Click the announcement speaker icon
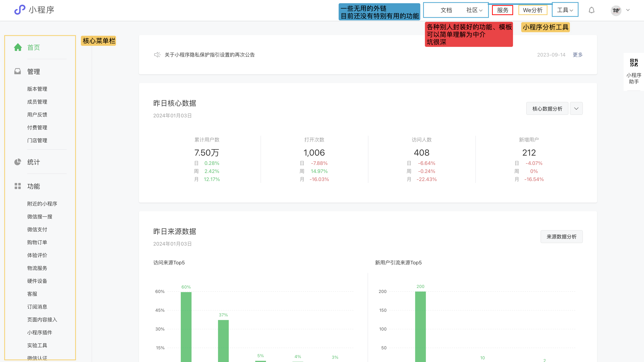The width and height of the screenshot is (644, 362). pos(157,55)
